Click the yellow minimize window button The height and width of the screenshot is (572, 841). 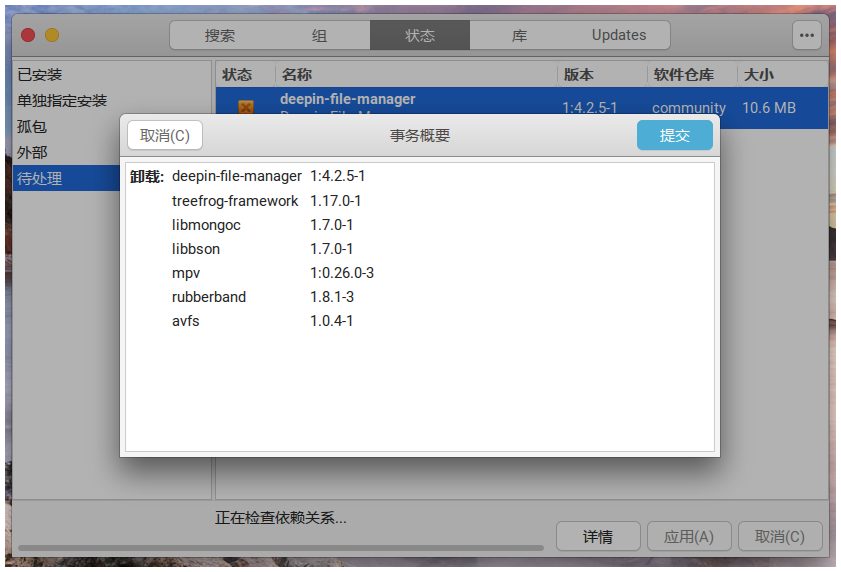(52, 35)
